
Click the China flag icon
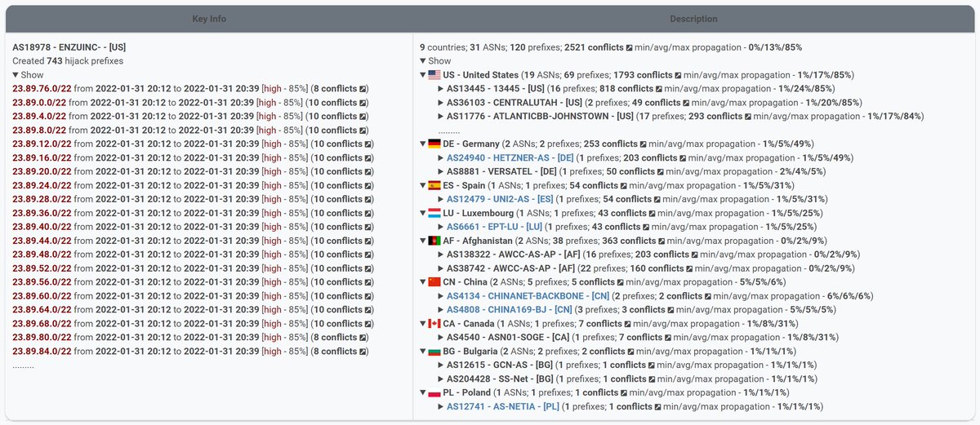(434, 283)
